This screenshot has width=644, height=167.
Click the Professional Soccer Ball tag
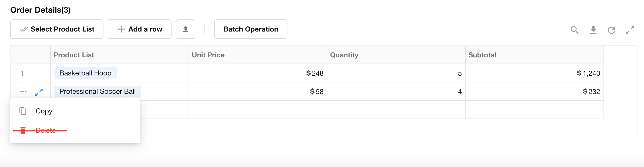98,91
